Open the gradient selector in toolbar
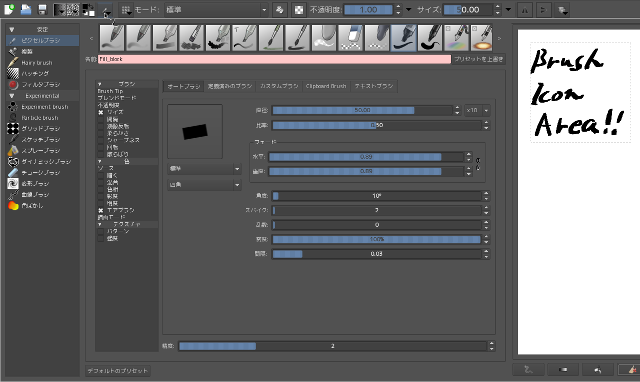This screenshot has width=640, height=382. tap(60, 9)
